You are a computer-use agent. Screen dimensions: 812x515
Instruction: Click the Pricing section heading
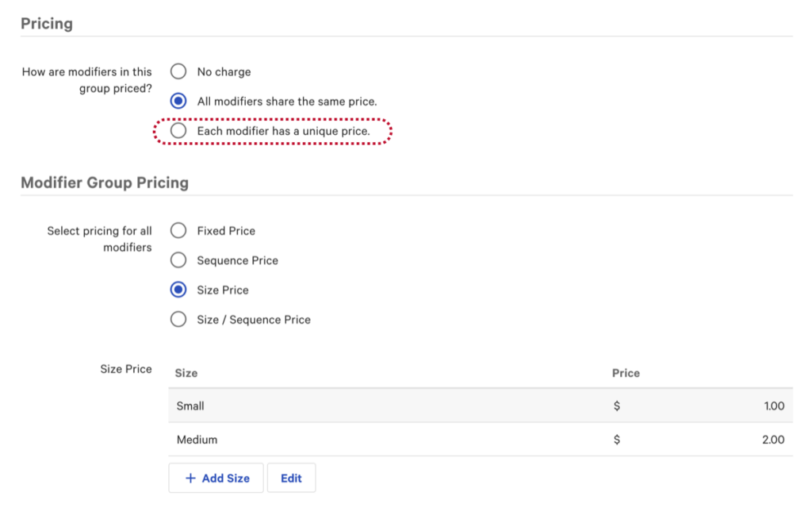coord(47,23)
